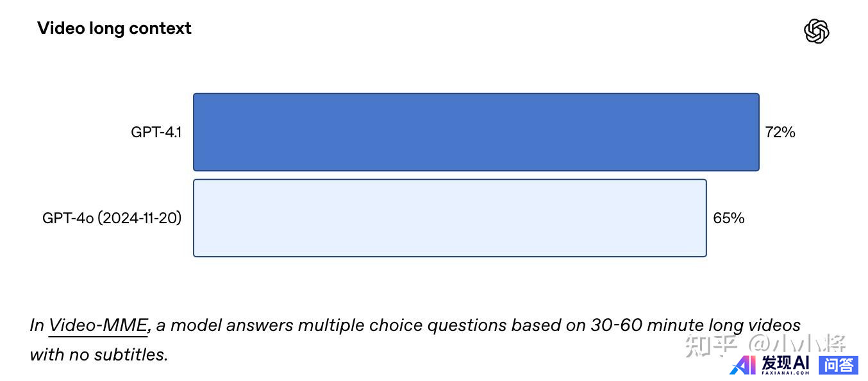
Task: Open the Video-MME underlined link
Action: click(99, 325)
